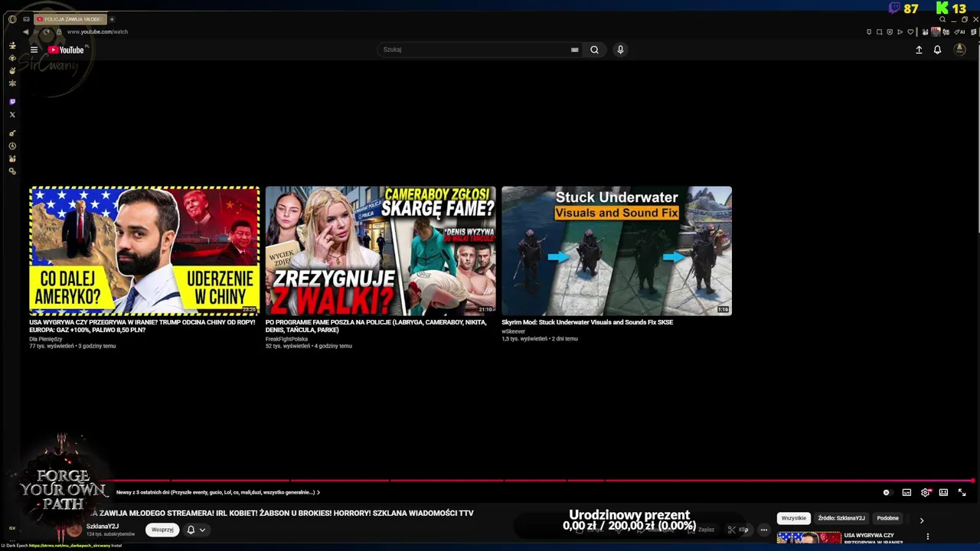Open the SzklanaY2J channel name
Screen dimensions: 980x551
(x=103, y=527)
